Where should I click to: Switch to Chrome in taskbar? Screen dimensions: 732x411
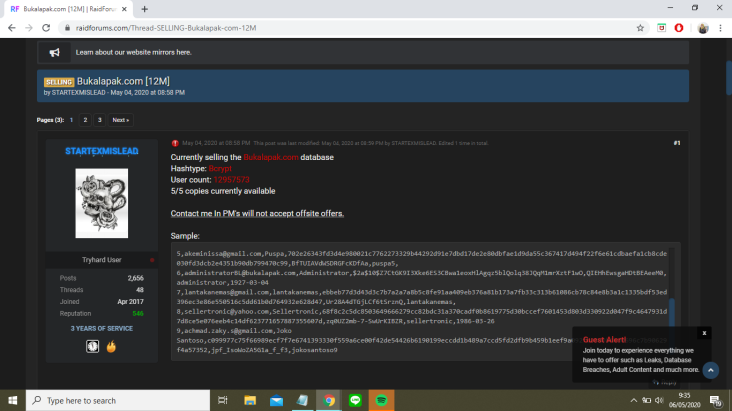[329, 400]
